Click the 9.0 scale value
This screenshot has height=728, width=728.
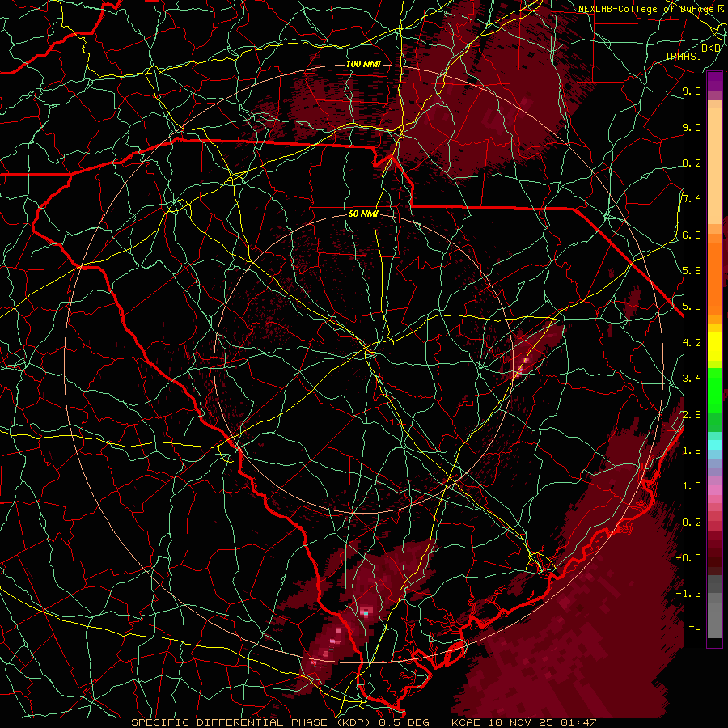[692, 127]
